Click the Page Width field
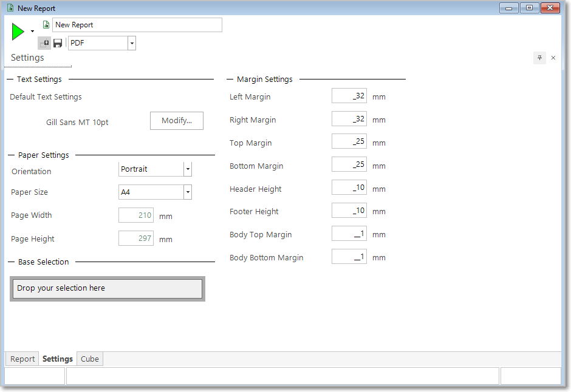 click(x=136, y=215)
